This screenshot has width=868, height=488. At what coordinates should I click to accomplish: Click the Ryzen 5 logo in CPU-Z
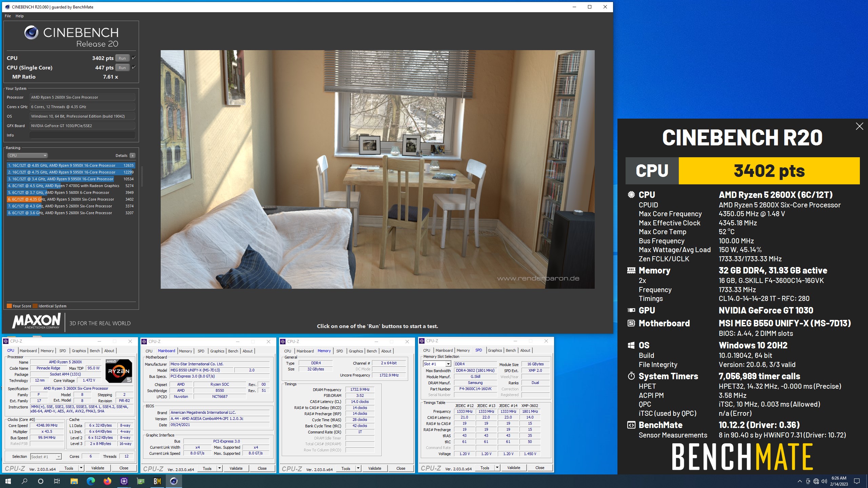pos(119,371)
